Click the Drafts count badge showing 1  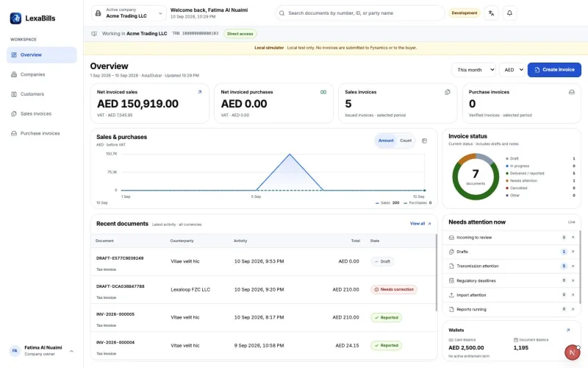click(x=564, y=252)
